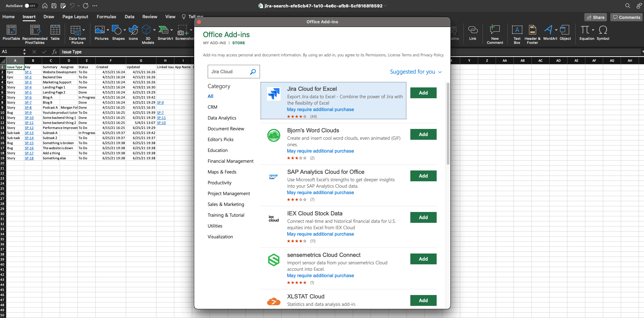Screen dimensions: 644x318
Task: Add the Jira Cloud for Excel add-in
Action: [x=423, y=93]
